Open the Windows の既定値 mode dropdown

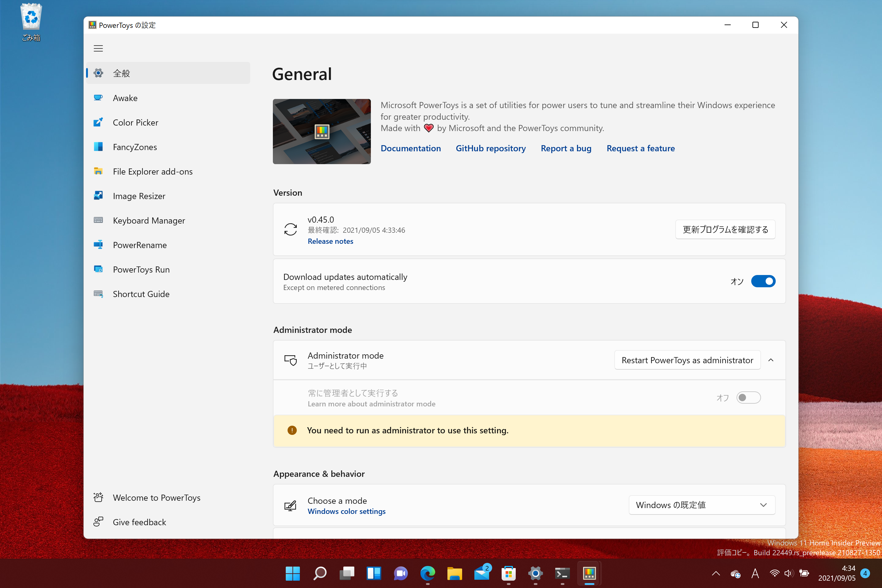pos(702,505)
